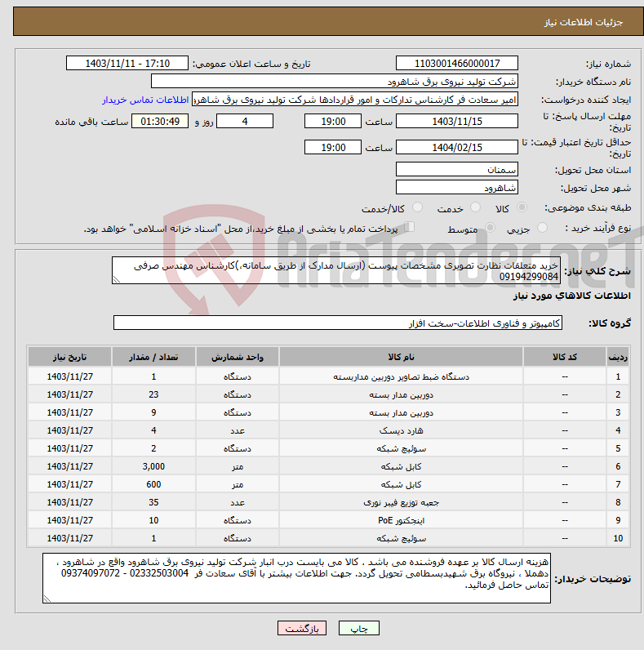The width and height of the screenshot is (644, 650).
Task: Click the کد کالا column header
Action: (565, 357)
